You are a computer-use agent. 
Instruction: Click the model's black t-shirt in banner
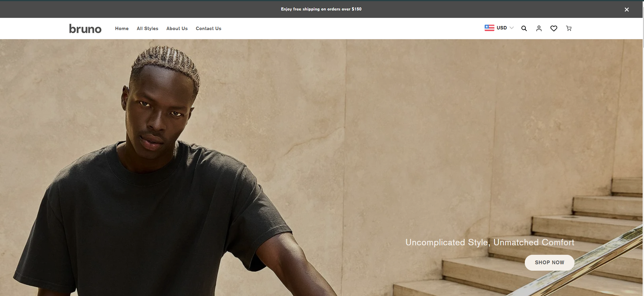[152, 220]
